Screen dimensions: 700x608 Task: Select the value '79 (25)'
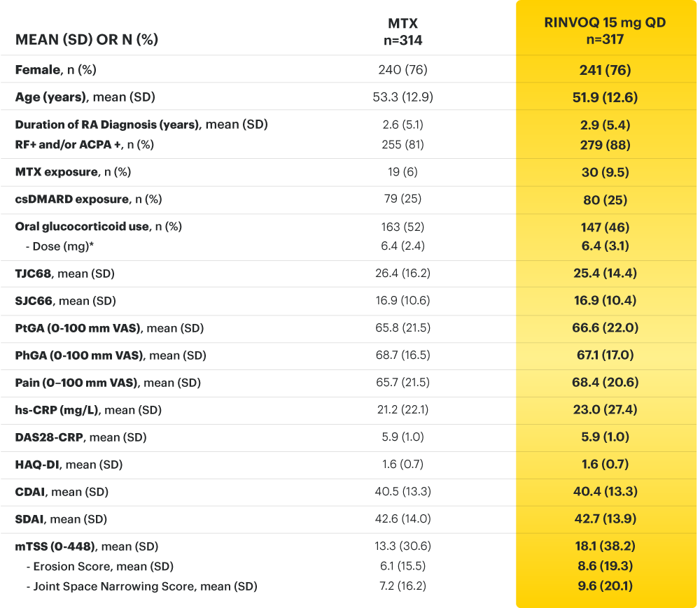pyautogui.click(x=402, y=199)
